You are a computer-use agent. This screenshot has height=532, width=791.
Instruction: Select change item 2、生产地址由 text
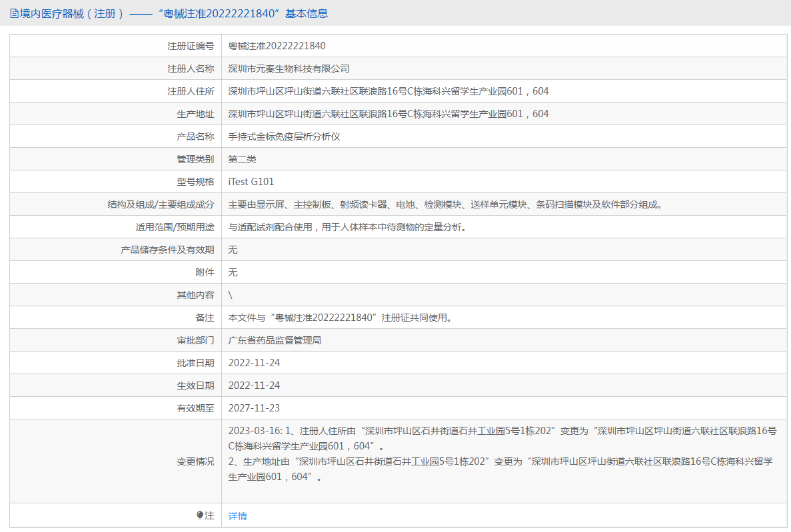(x=500, y=469)
